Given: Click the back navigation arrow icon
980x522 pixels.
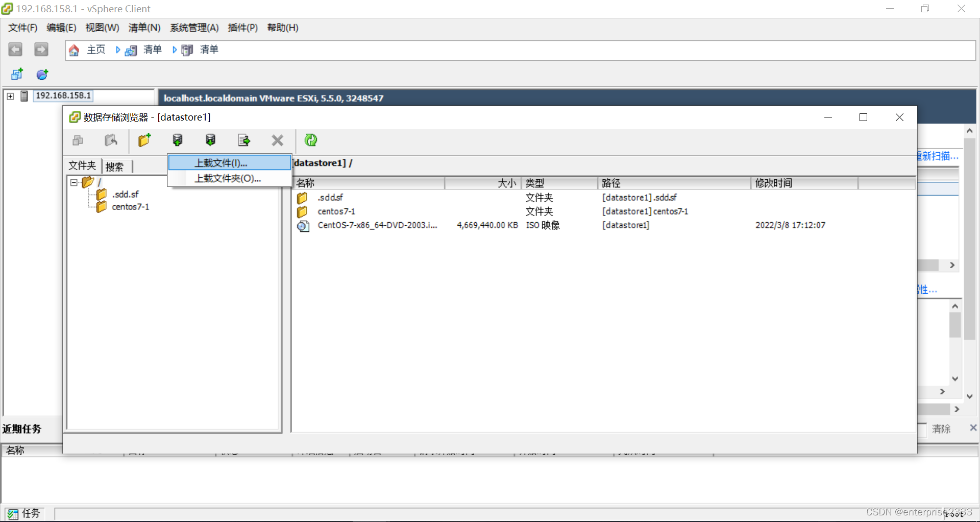Looking at the screenshot, I should (15, 50).
